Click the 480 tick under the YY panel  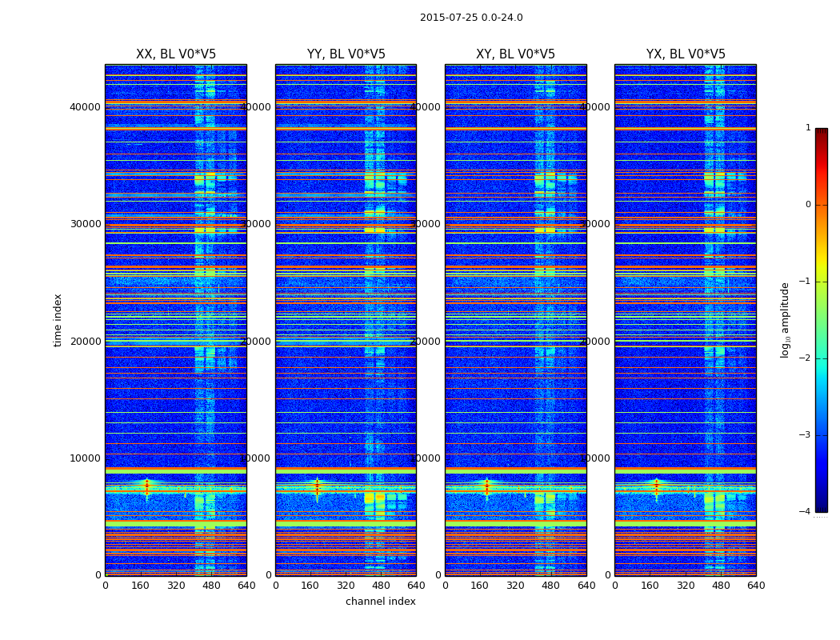[381, 586]
